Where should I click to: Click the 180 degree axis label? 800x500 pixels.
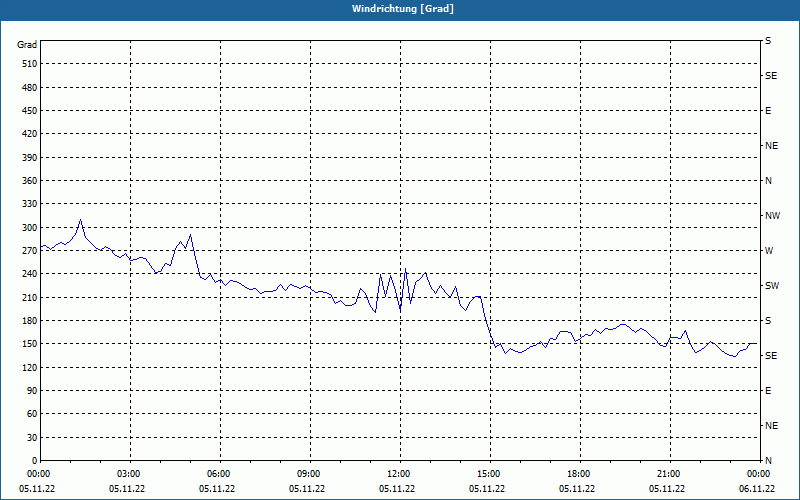(x=30, y=320)
